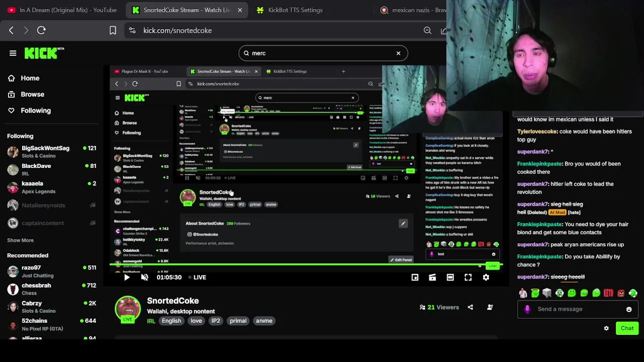Click the browser zoom magnifier icon
Image resolution: width=644 pixels, height=362 pixels.
427,30
